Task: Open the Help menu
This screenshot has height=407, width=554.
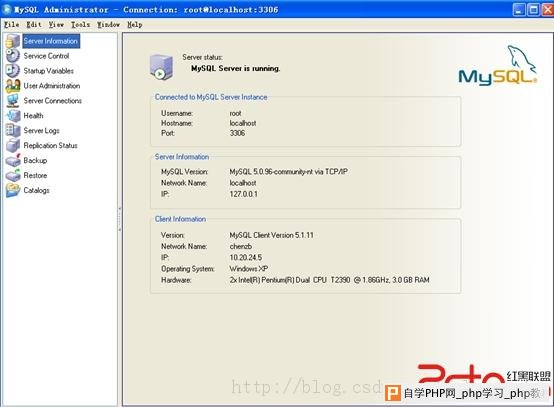Action: pyautogui.click(x=135, y=25)
